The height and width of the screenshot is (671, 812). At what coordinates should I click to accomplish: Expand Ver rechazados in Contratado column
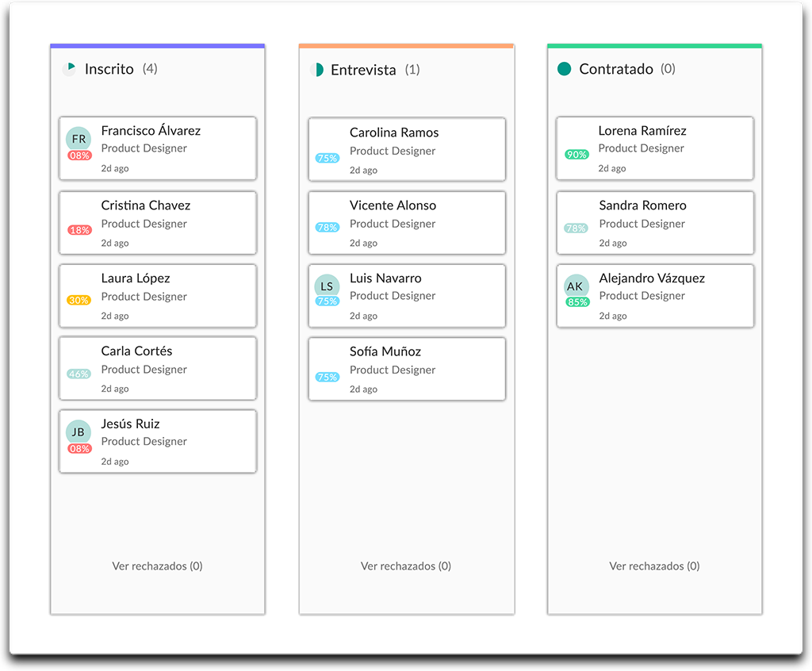coord(654,566)
